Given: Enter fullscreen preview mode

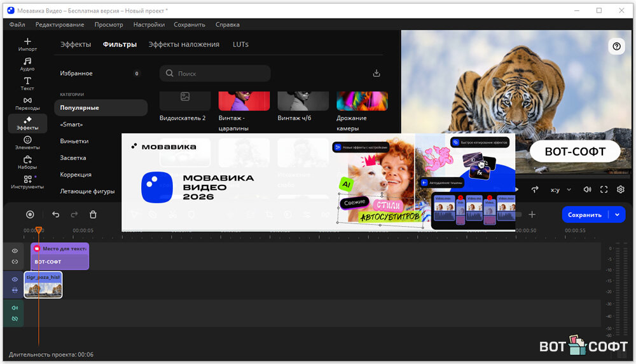Looking at the screenshot, I should 604,189.
